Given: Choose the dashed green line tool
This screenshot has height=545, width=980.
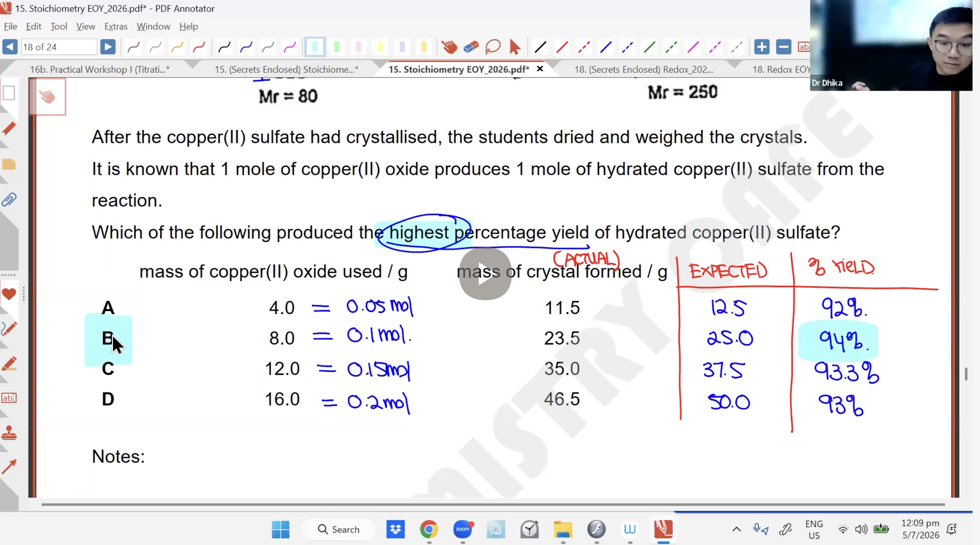Looking at the screenshot, I should click(x=671, y=47).
